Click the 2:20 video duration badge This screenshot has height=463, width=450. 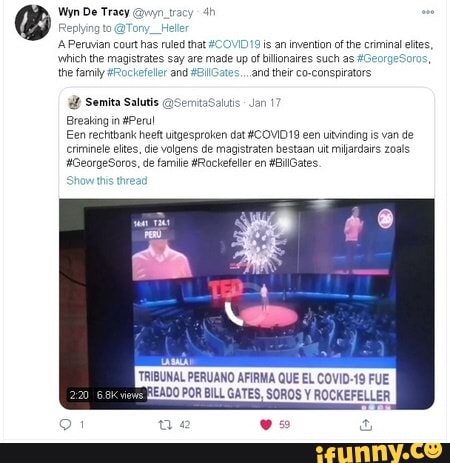point(79,395)
